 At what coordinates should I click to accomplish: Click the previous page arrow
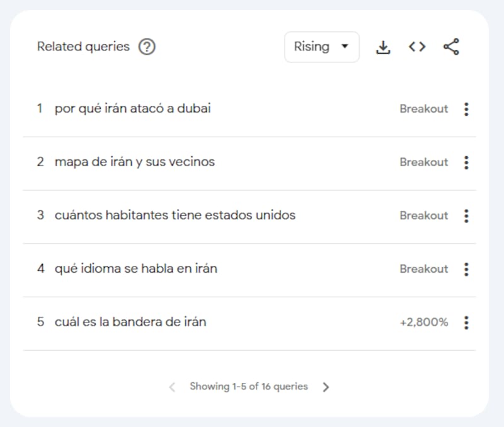point(172,387)
